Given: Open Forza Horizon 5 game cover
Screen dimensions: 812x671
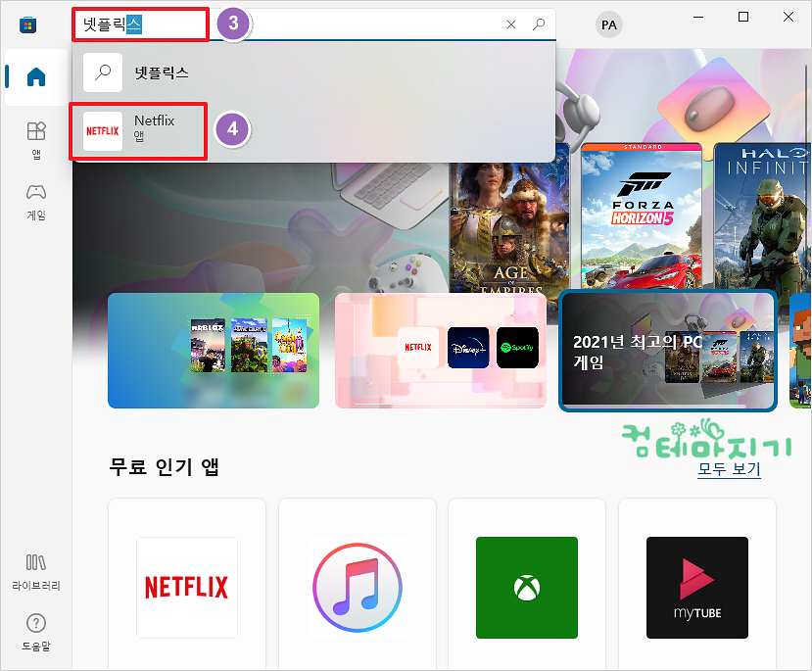Looking at the screenshot, I should [643, 216].
